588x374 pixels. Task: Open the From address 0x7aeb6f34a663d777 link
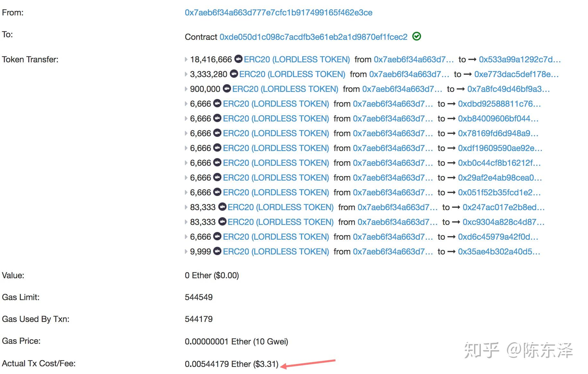[278, 13]
